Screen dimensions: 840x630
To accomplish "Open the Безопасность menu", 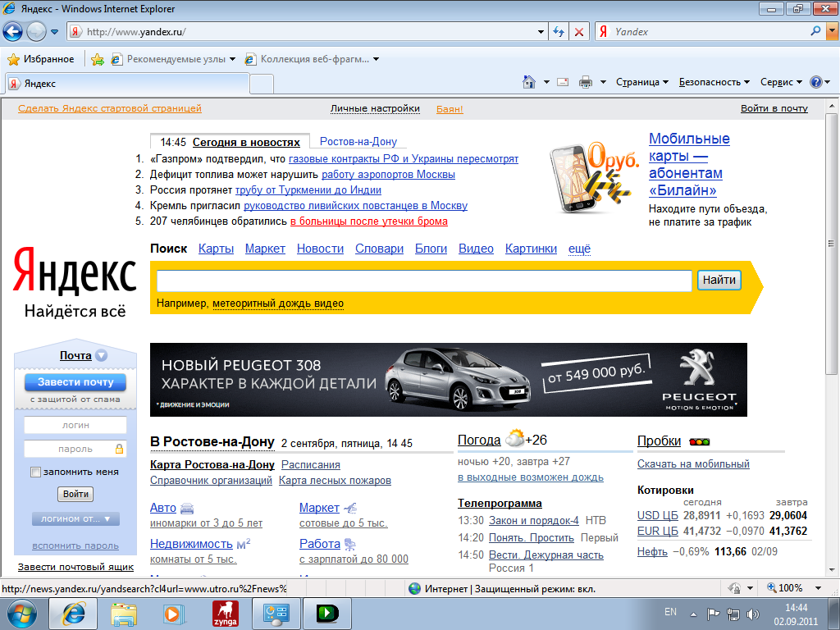I will click(714, 82).
